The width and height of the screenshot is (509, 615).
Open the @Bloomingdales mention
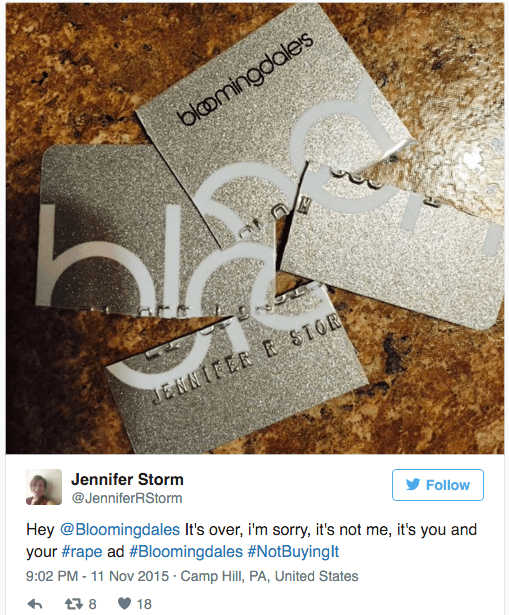coord(120,529)
